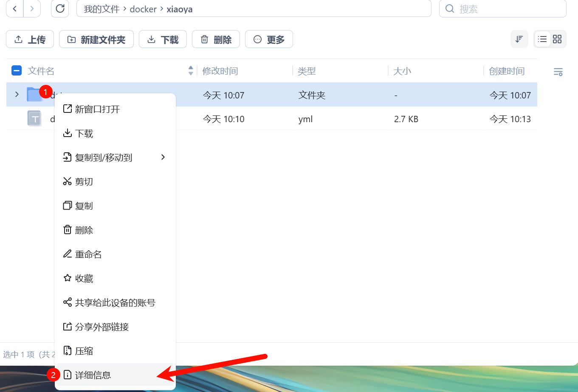Viewport: 578px width, 392px height.
Task: Choose 压缩 from the context menu
Action: pos(84,351)
